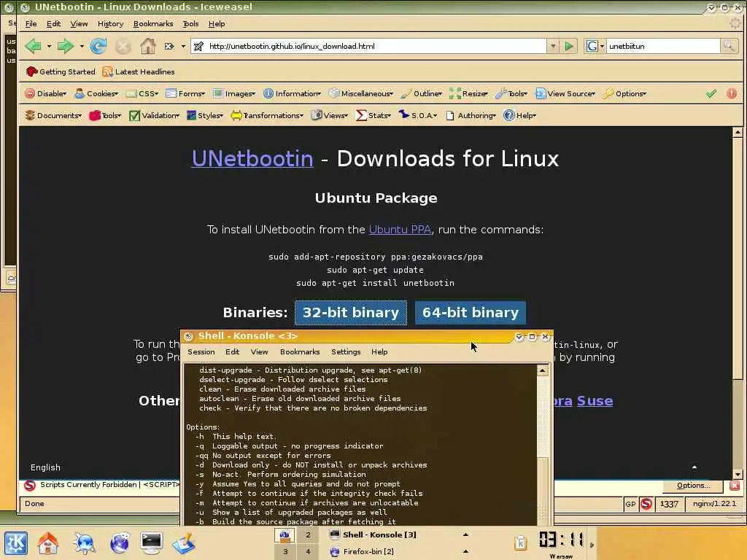Screen dimensions: 747x560
Task: Open the Views toolbar menu
Action: tap(329, 115)
